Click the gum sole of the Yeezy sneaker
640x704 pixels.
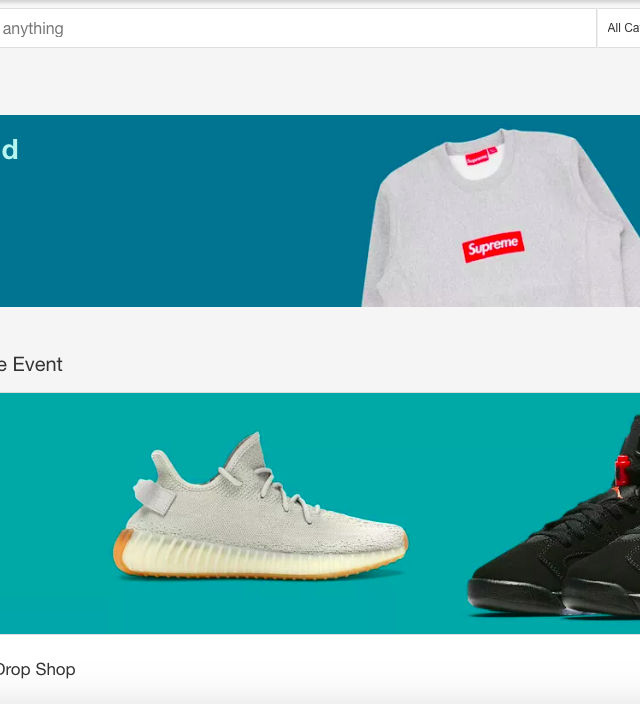[x=258, y=556]
